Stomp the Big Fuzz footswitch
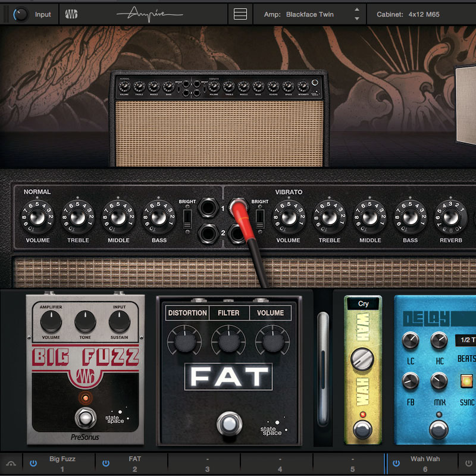The width and height of the screenshot is (476, 476). tap(86, 418)
